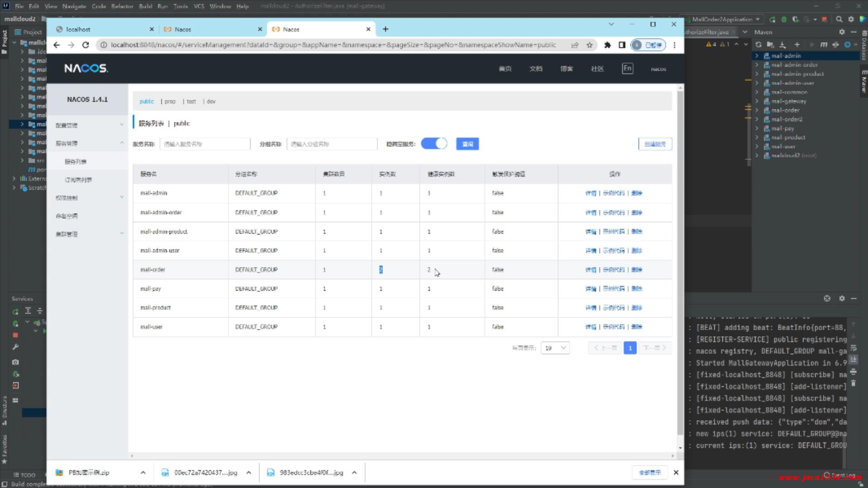Expand mall-pay Maven module
The image size is (868, 488).
click(x=757, y=128)
